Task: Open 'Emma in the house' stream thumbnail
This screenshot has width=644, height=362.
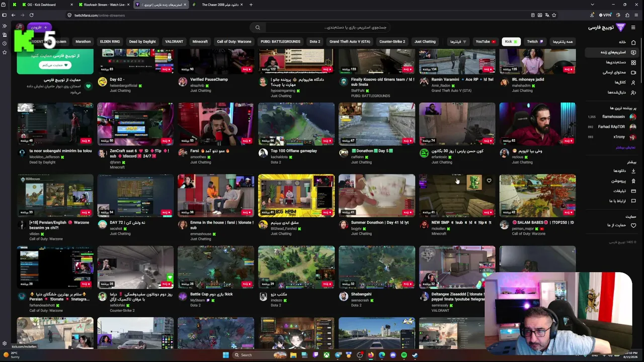Action: click(x=216, y=196)
